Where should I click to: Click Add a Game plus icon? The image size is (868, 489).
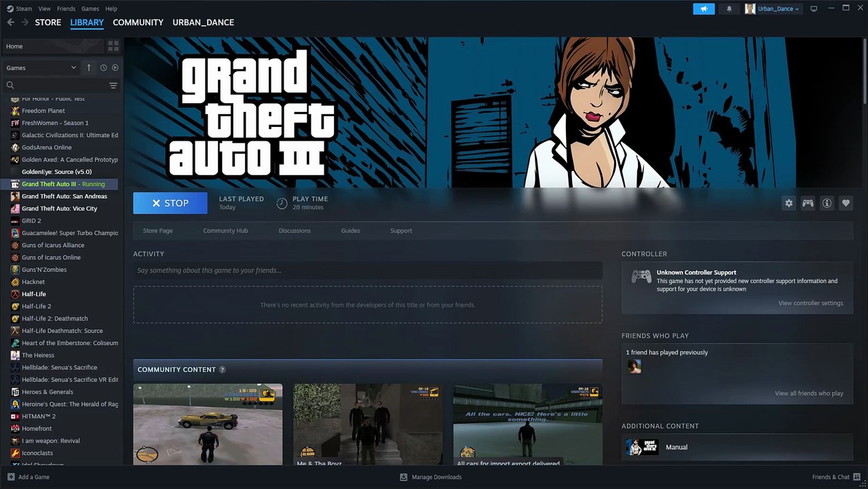(x=10, y=477)
